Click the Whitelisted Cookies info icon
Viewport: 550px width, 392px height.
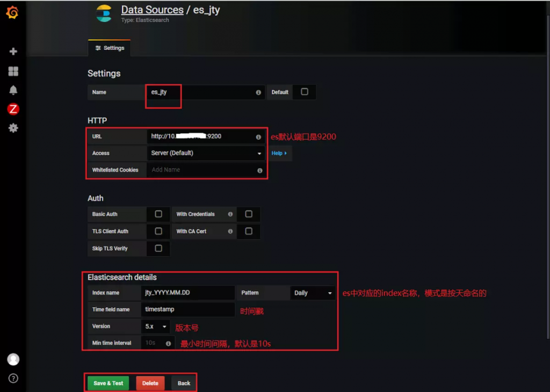(x=260, y=170)
